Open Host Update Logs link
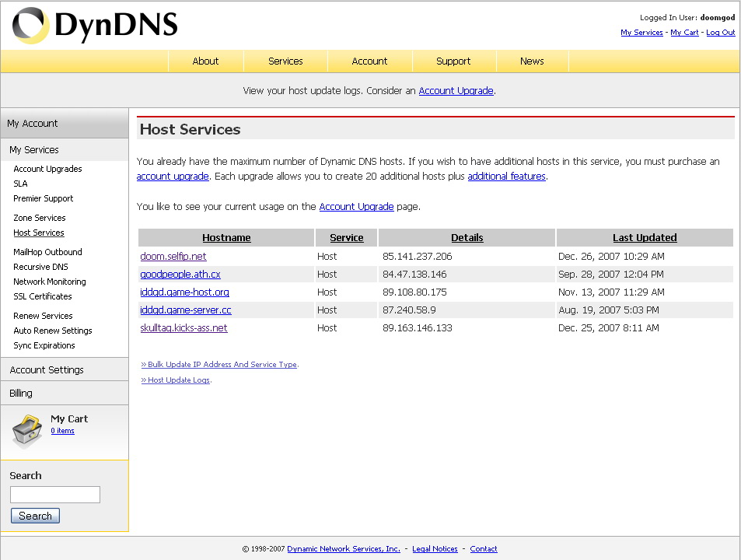 pos(178,380)
